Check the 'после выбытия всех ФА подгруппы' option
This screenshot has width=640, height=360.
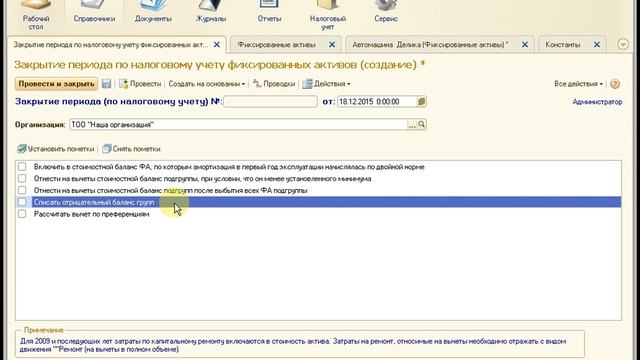[x=22, y=190]
